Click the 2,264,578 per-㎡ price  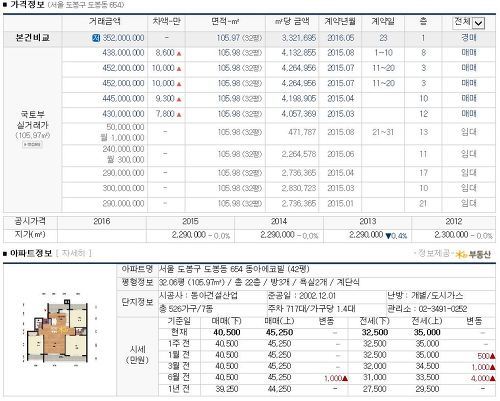coord(299,154)
